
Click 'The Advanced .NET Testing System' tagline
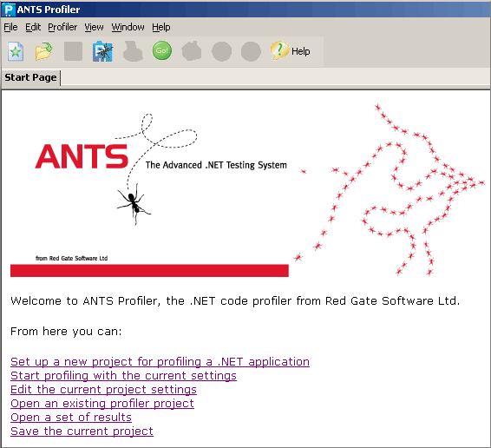pyautogui.click(x=216, y=165)
